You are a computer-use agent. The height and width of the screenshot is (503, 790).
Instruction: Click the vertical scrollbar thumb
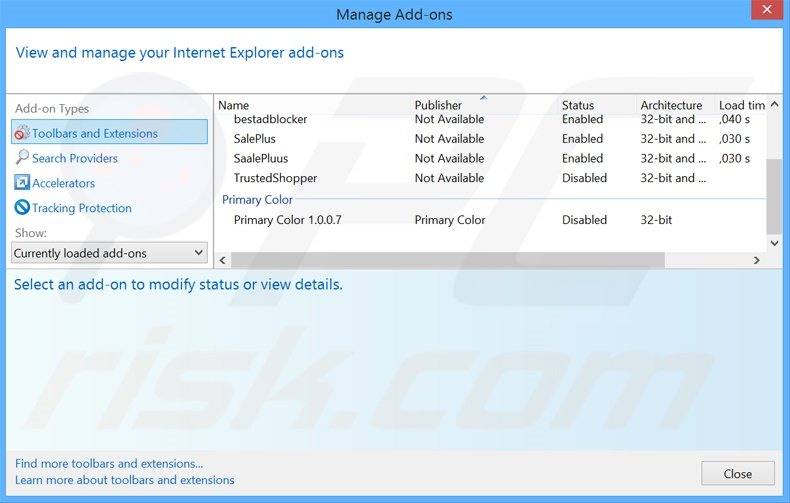click(x=774, y=197)
